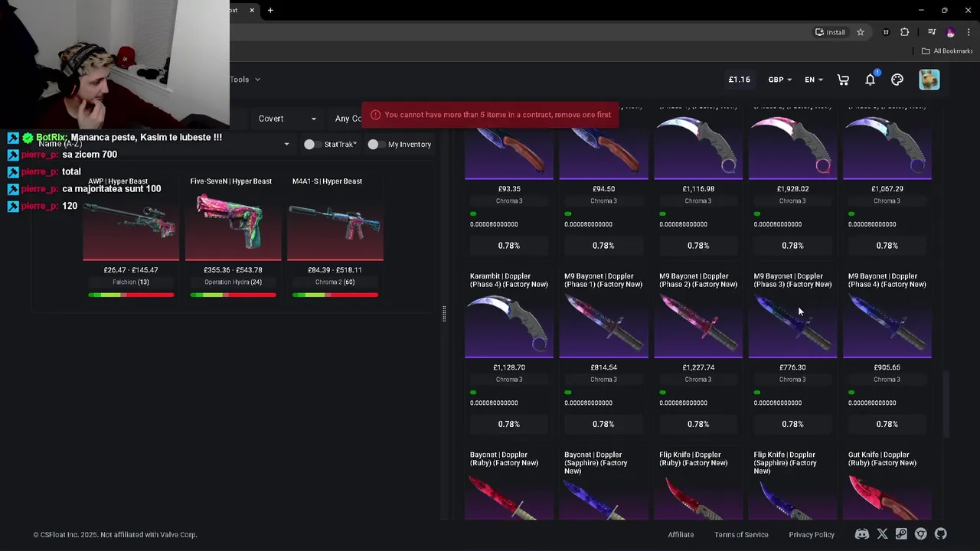This screenshot has height=551, width=980.
Task: Click the 'cannot have more than 5 items' error message
Action: pyautogui.click(x=498, y=115)
